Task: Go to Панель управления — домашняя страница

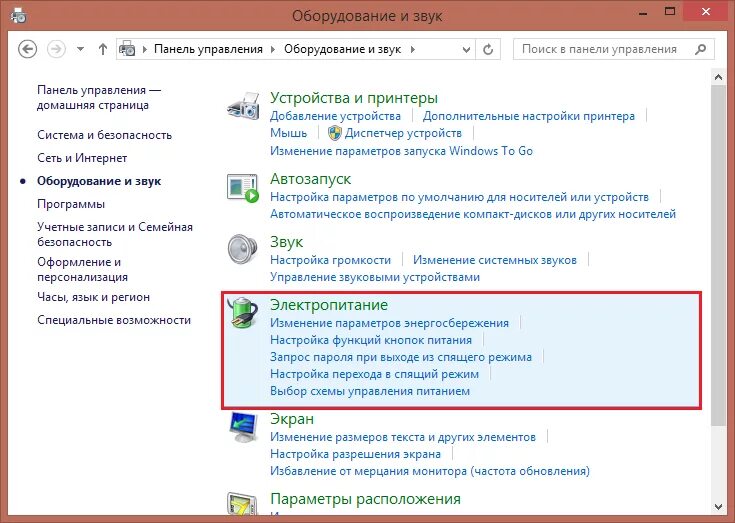Action: click(x=99, y=97)
